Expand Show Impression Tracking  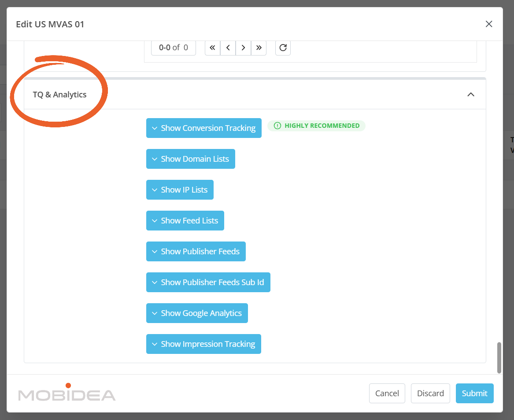203,344
